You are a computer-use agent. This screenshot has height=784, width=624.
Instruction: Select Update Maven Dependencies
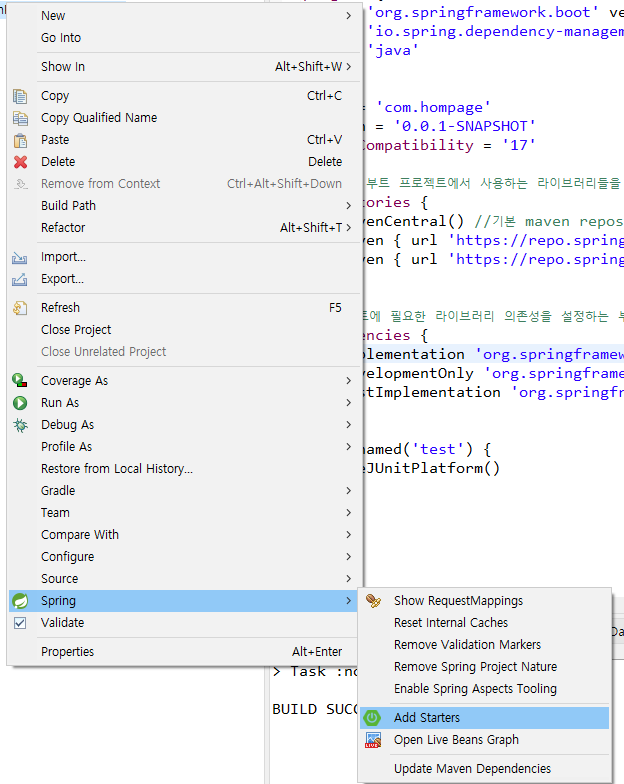click(x=484, y=769)
